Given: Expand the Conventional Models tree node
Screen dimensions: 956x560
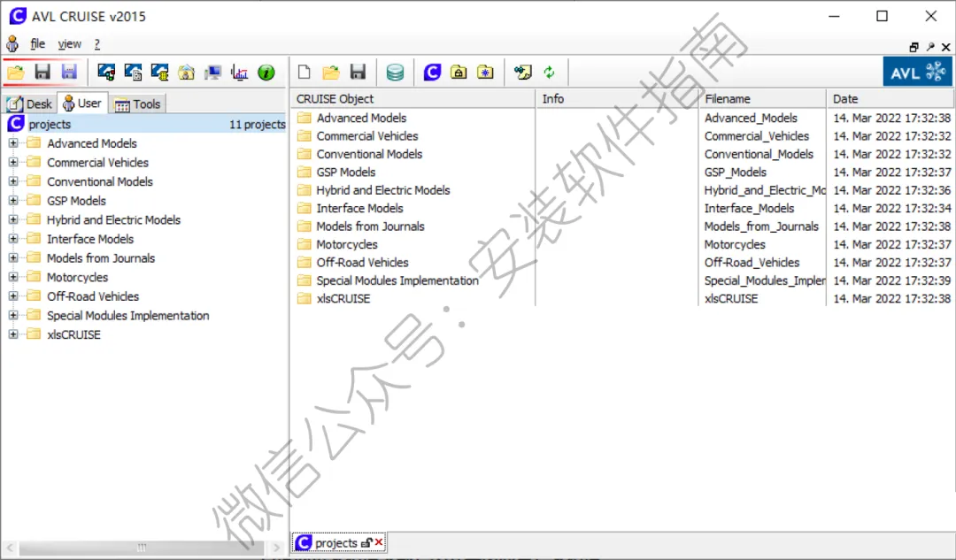Looking at the screenshot, I should point(12,181).
